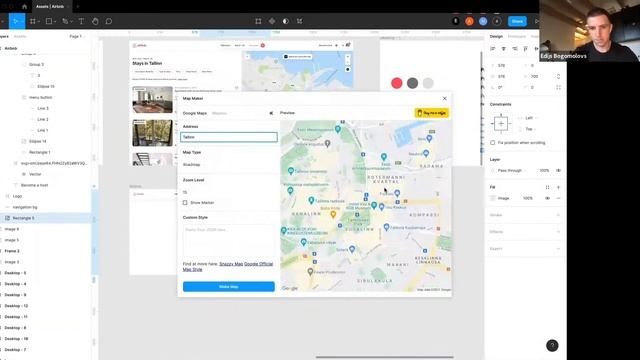
Task: Select the Text tool
Action: click(x=81, y=21)
